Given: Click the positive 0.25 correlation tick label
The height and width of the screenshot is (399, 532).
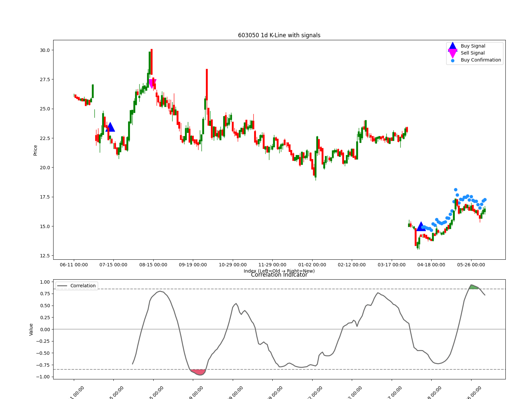Looking at the screenshot, I should [x=45, y=318].
